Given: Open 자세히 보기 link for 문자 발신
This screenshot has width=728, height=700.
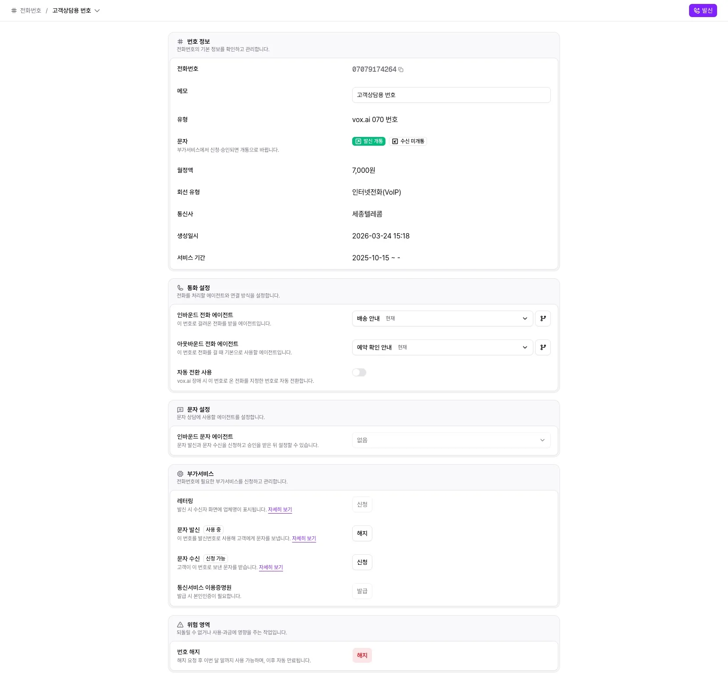Looking at the screenshot, I should coord(304,539).
